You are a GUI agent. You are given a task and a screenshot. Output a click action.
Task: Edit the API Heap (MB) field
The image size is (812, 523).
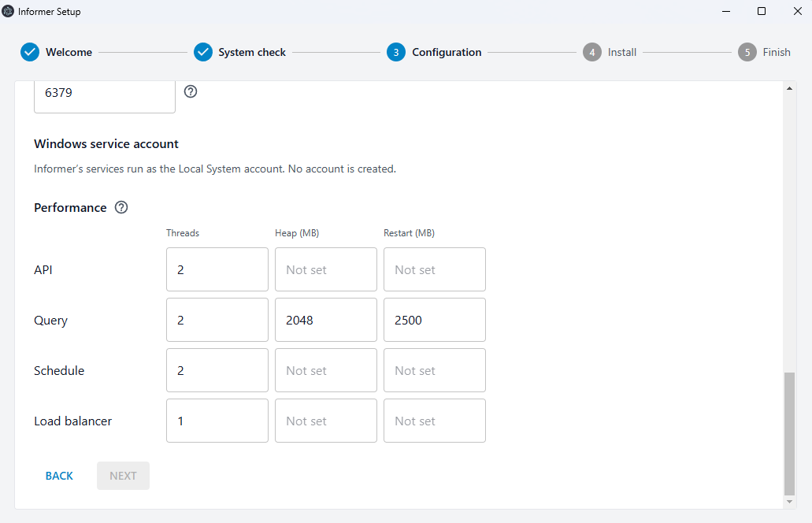tap(326, 269)
